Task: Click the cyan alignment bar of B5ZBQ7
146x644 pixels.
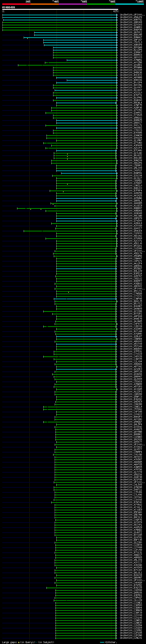Action: click(x=86, y=269)
